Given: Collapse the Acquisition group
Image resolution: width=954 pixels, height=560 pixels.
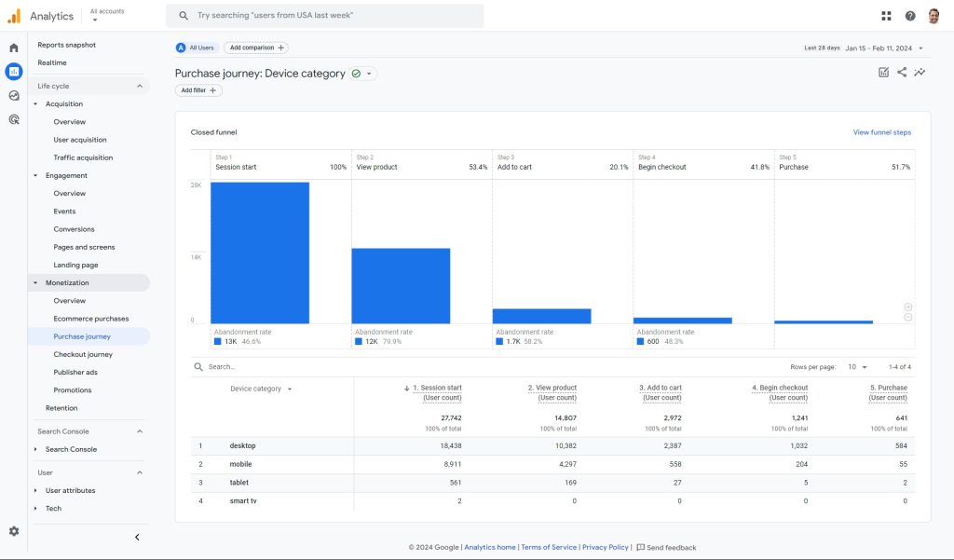Looking at the screenshot, I should (x=35, y=104).
